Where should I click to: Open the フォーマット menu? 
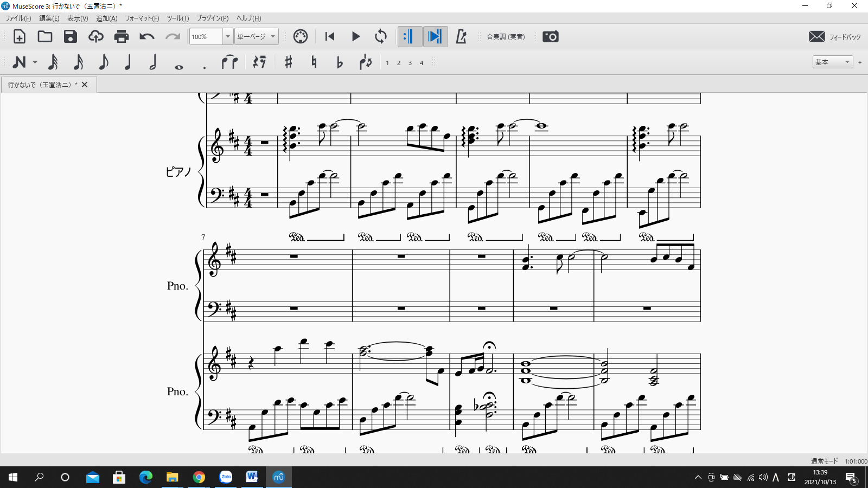[142, 18]
